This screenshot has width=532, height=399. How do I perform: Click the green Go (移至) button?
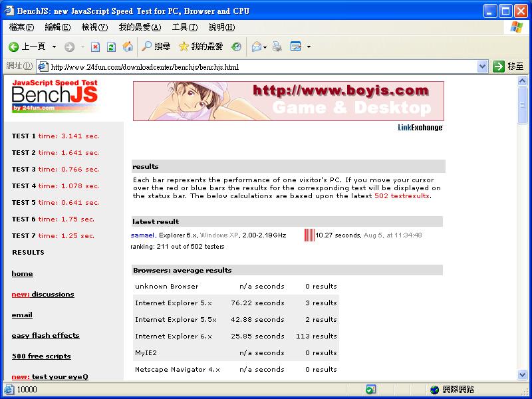point(508,66)
